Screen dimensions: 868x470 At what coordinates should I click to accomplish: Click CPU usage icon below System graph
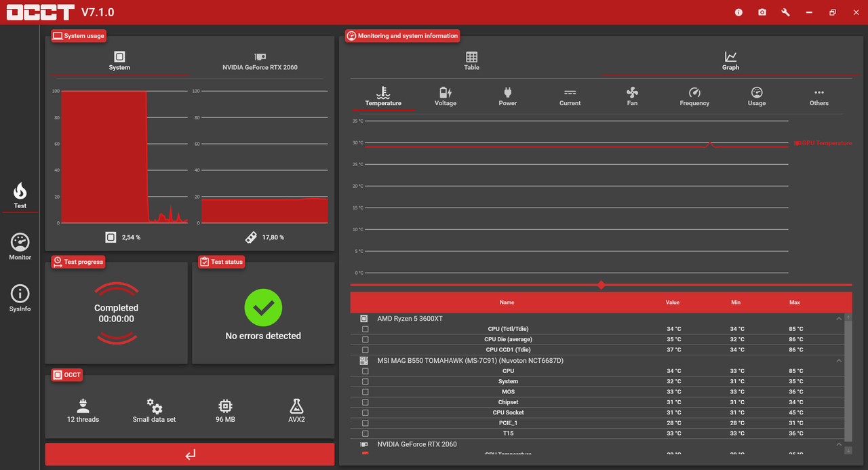pyautogui.click(x=111, y=237)
